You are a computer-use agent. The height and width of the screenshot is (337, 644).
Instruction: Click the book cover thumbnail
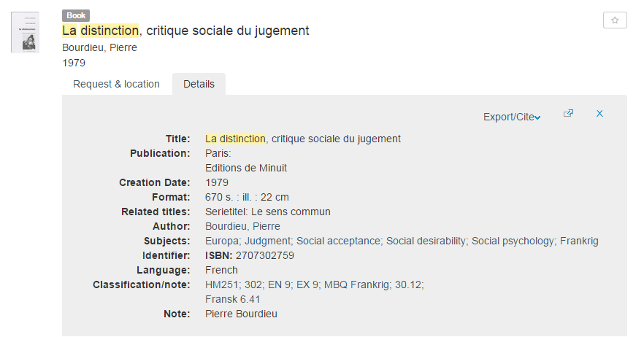[x=25, y=32]
